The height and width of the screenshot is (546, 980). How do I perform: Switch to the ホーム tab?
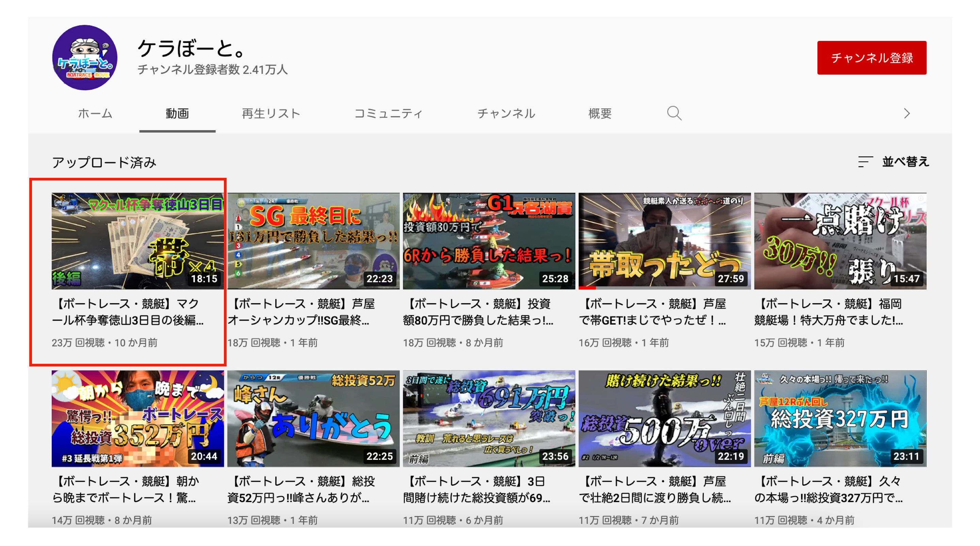point(95,113)
